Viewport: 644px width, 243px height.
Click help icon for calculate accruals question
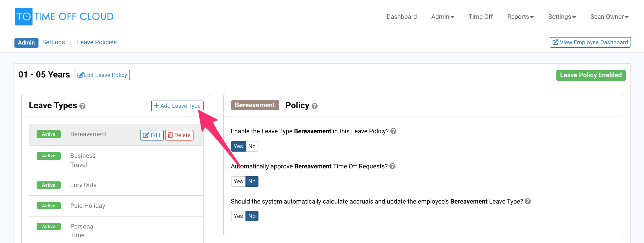click(528, 201)
